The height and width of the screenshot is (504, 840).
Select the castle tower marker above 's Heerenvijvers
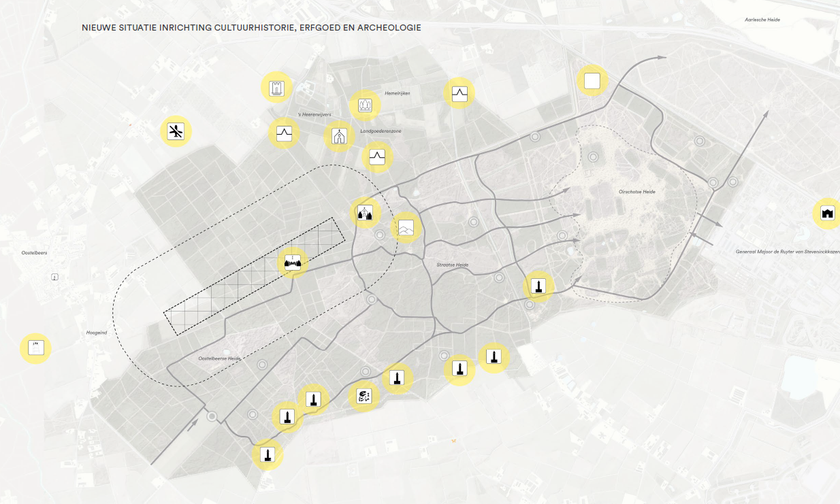coord(276,88)
